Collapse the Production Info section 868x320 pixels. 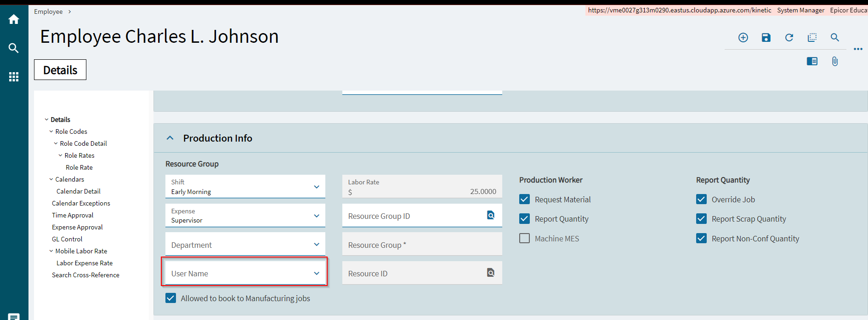click(170, 138)
